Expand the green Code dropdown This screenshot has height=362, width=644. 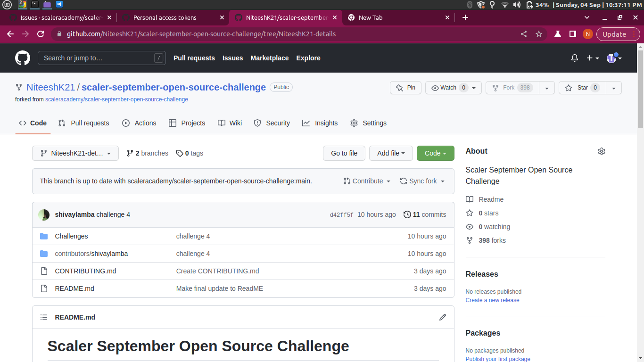pos(435,153)
